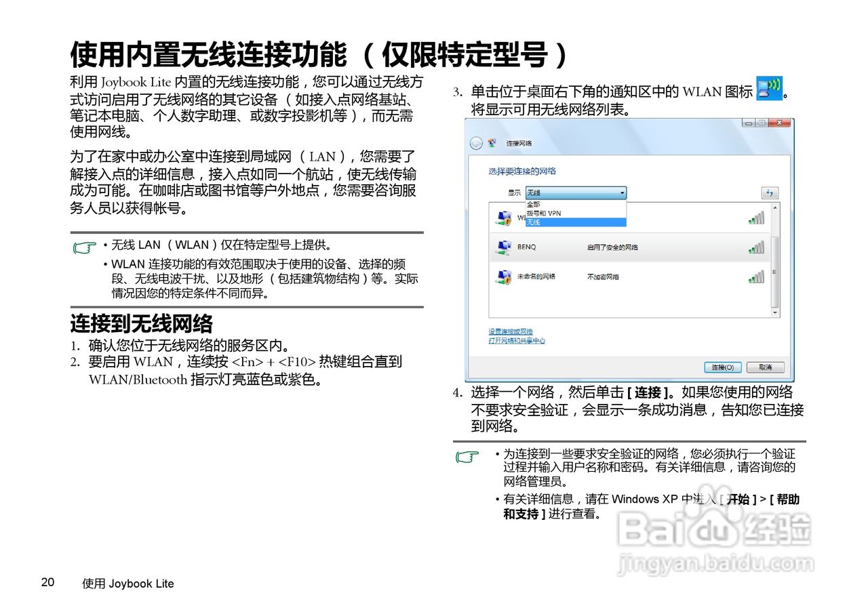Choose 拨号和 VPN in the dropdown list

pyautogui.click(x=576, y=213)
